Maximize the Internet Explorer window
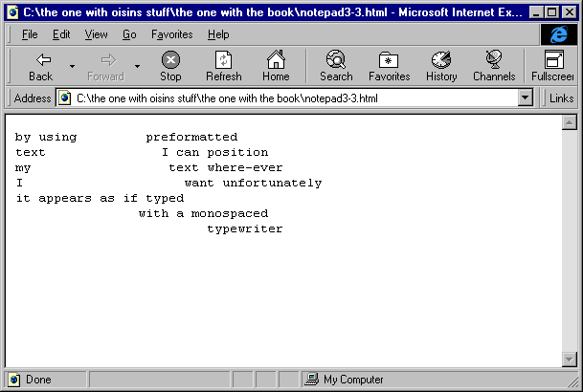Image resolution: width=583 pixels, height=392 pixels. pyautogui.click(x=551, y=12)
